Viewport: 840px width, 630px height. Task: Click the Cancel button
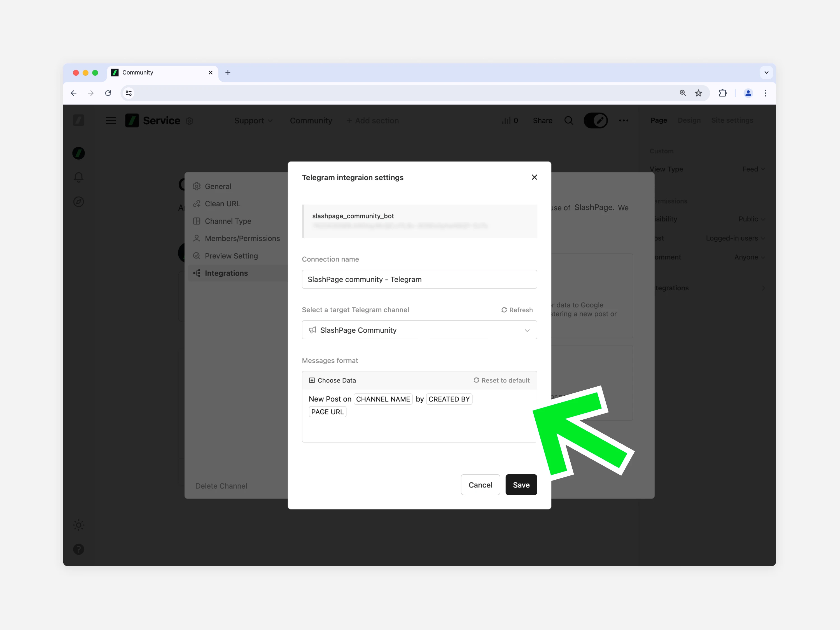coord(480,485)
